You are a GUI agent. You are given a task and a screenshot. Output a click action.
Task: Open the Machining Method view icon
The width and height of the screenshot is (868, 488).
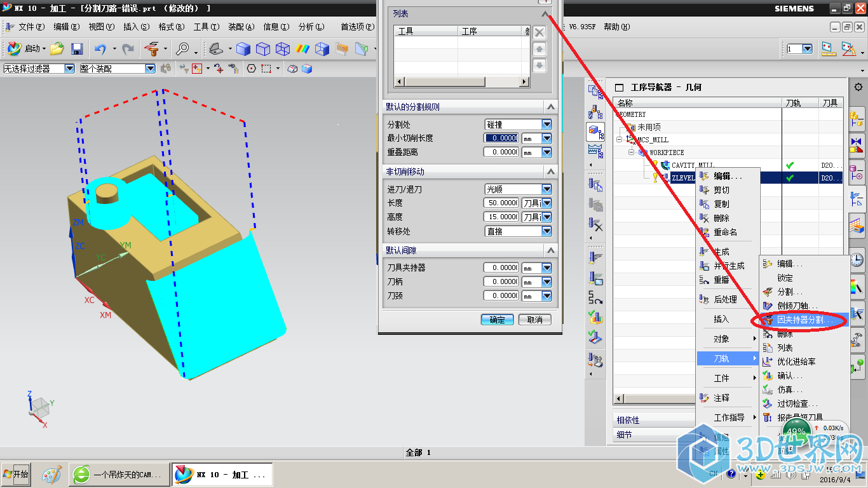click(x=596, y=151)
